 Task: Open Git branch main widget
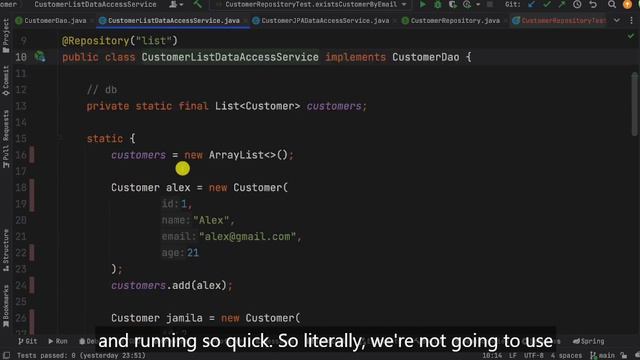tap(602, 356)
